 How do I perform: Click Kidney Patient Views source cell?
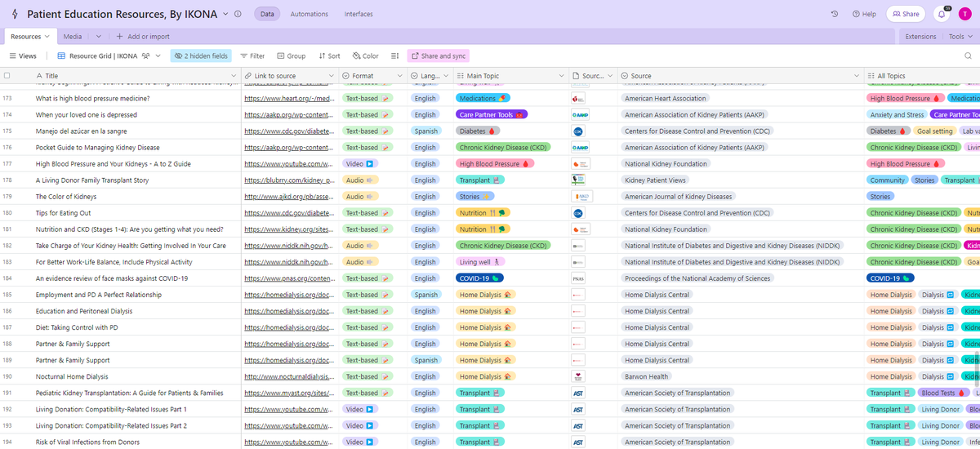coord(741,180)
